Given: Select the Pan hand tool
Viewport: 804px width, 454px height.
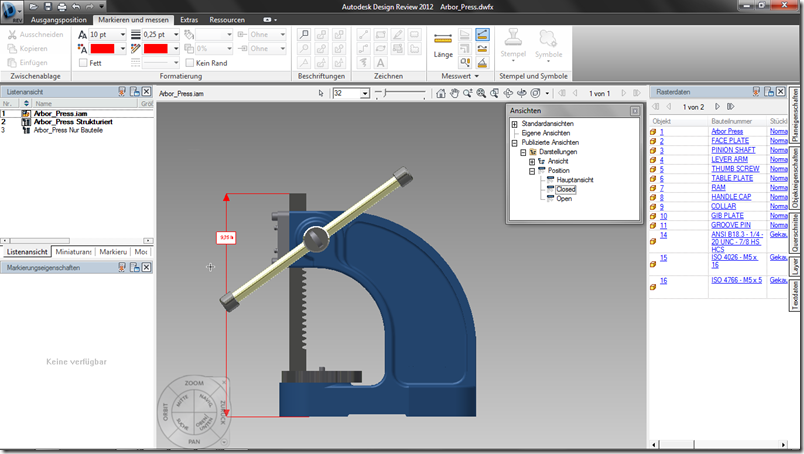Looking at the screenshot, I should tap(454, 93).
